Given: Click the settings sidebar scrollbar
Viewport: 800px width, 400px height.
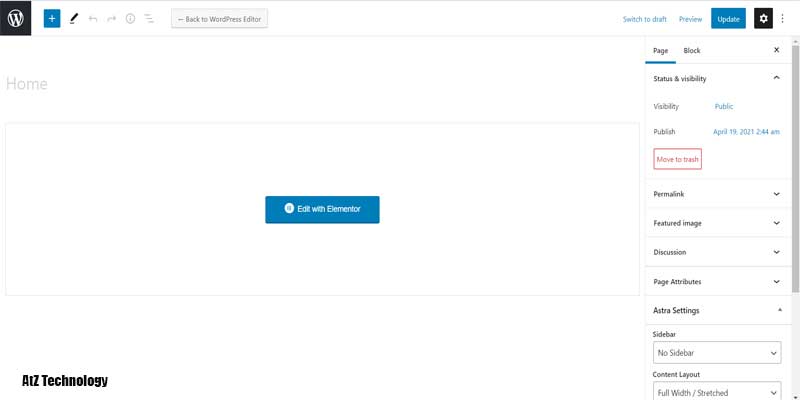Looking at the screenshot, I should point(795,168).
